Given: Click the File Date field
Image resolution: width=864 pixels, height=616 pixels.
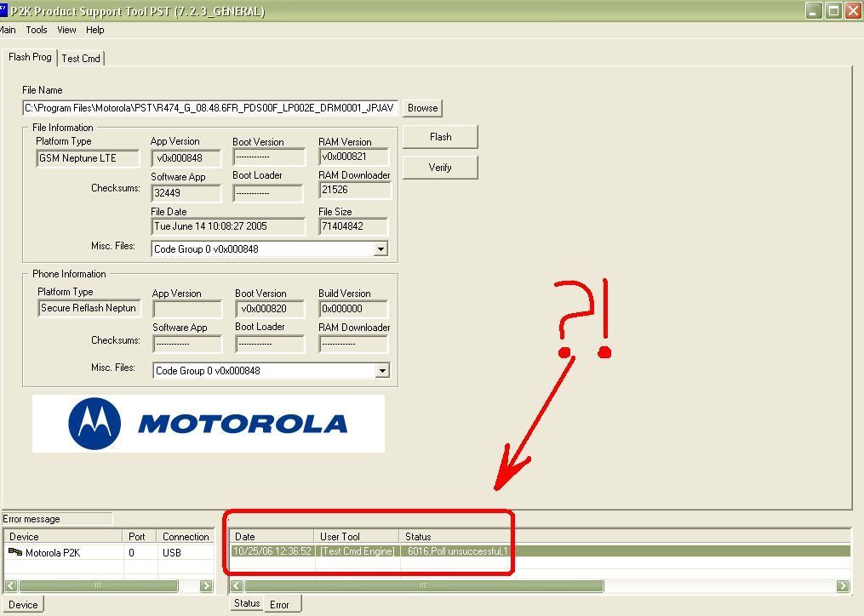Looking at the screenshot, I should [227, 226].
